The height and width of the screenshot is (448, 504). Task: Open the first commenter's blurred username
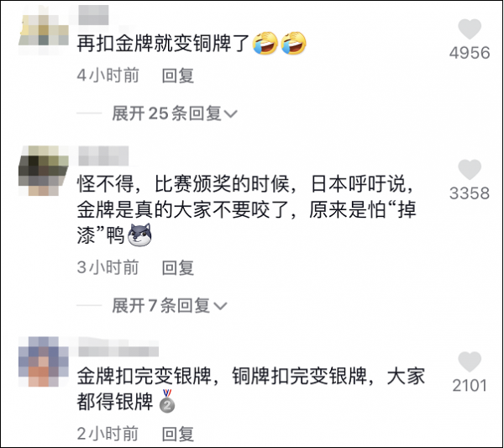(93, 15)
